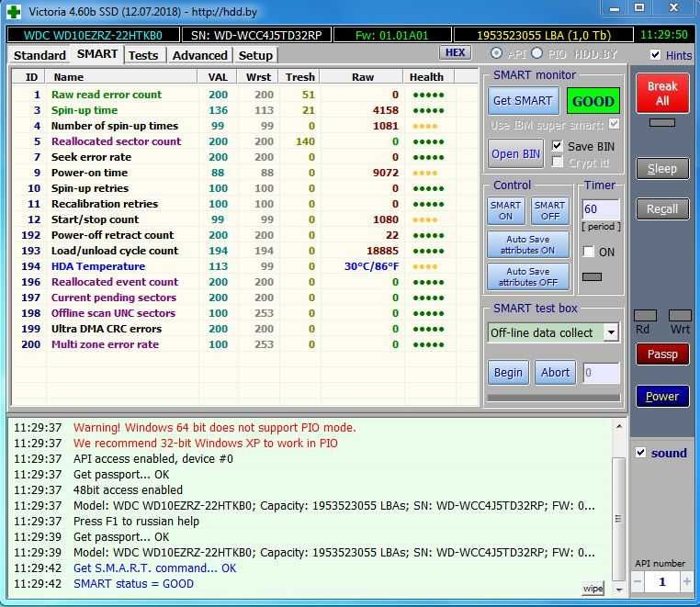The width and height of the screenshot is (700, 607).
Task: Click the Get SMART button
Action: click(x=523, y=101)
